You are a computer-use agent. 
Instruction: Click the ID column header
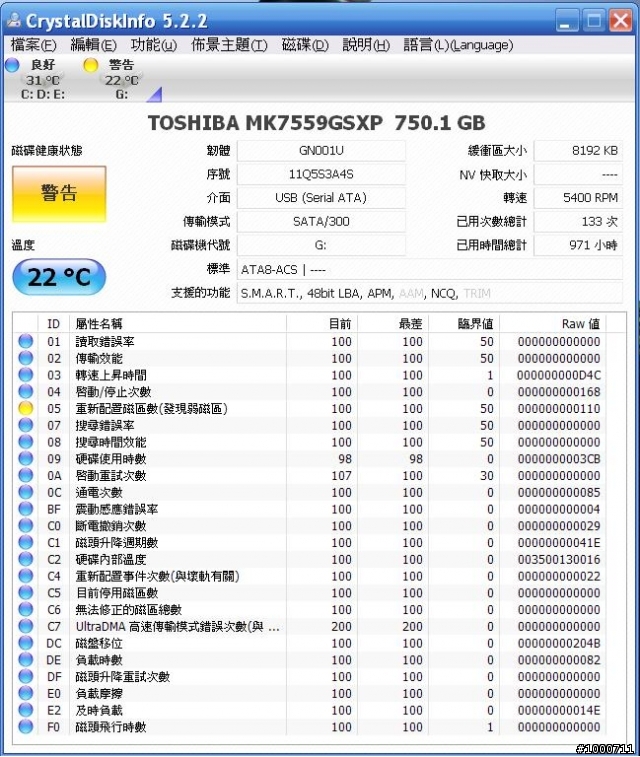click(54, 323)
